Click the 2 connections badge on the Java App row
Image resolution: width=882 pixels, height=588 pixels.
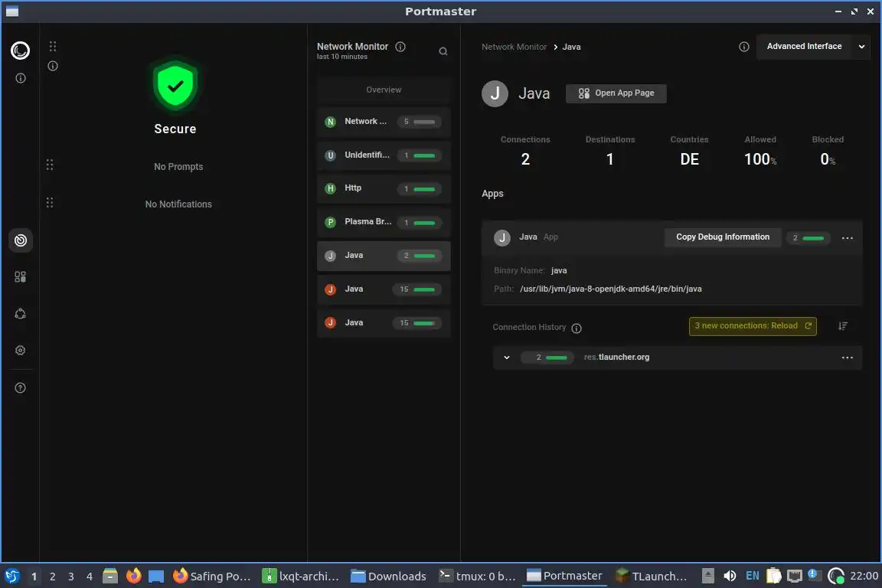(x=808, y=239)
